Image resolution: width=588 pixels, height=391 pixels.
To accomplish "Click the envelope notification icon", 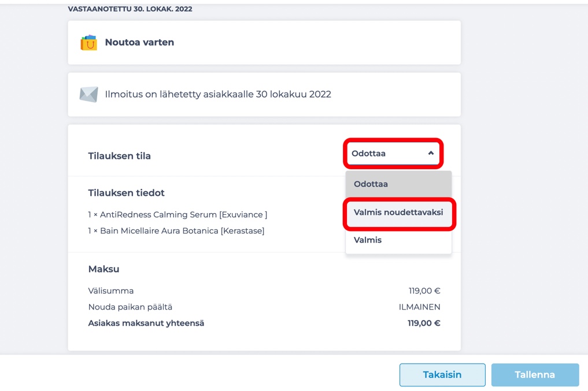I will click(89, 94).
